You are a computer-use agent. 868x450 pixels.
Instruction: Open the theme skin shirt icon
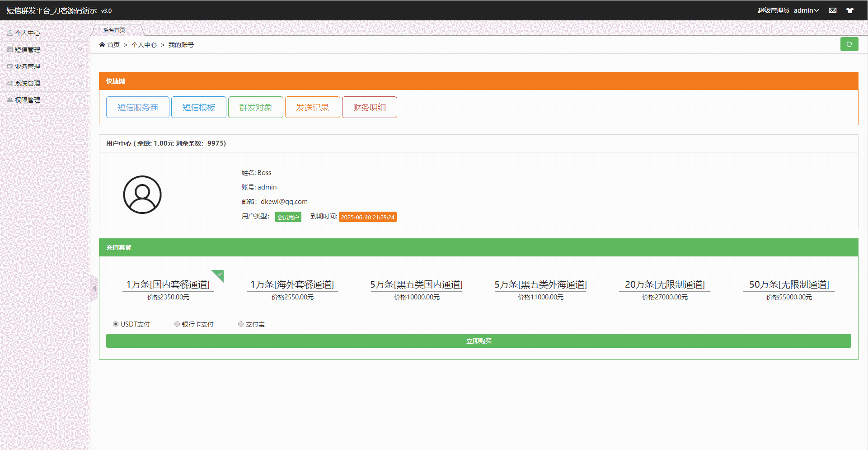850,10
